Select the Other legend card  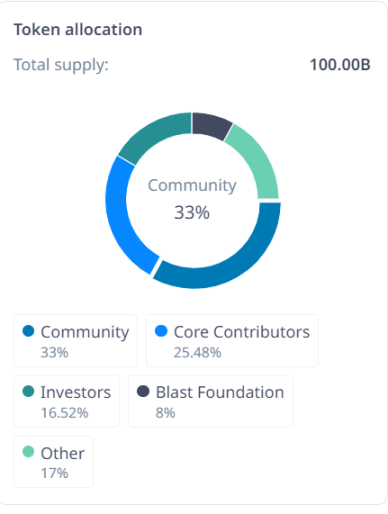click(x=54, y=462)
